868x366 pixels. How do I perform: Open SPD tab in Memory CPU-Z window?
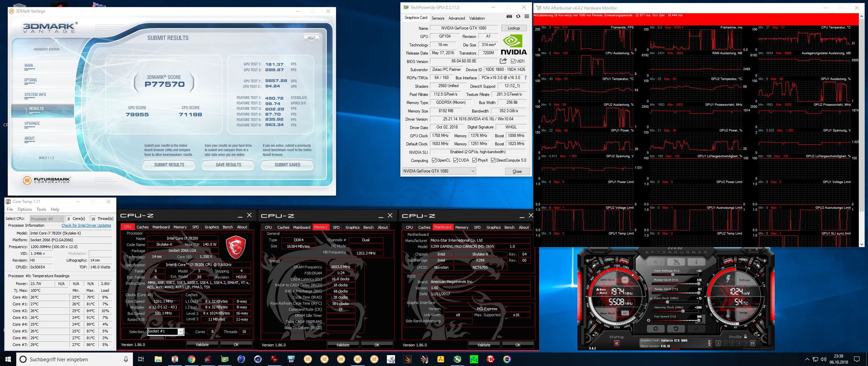(336, 227)
